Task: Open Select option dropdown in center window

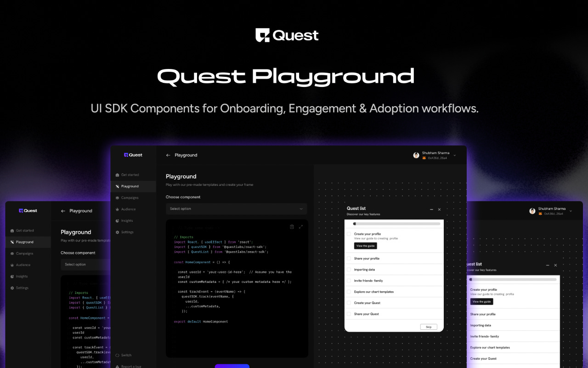Action: click(237, 209)
